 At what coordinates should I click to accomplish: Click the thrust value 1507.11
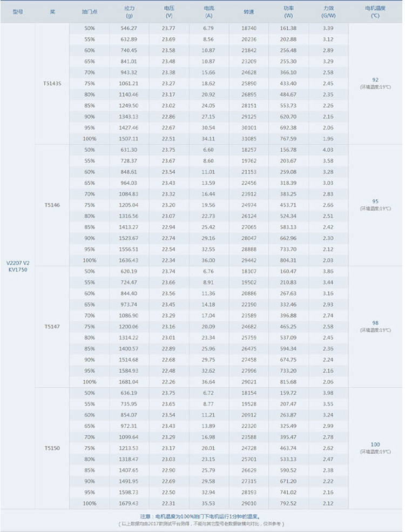[129, 139]
